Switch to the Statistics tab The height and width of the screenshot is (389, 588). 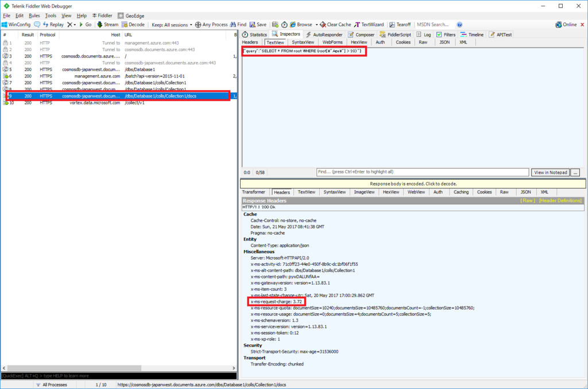tap(254, 34)
